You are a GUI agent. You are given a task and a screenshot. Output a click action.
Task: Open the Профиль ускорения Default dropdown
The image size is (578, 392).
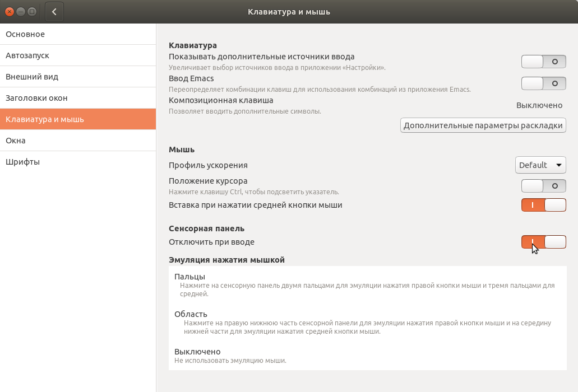tap(540, 165)
